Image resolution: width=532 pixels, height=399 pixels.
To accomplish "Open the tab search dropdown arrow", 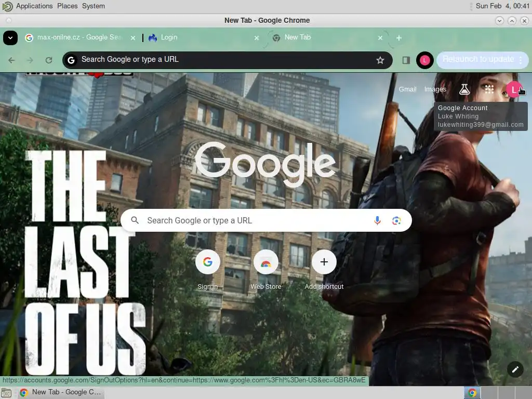I will (10, 37).
